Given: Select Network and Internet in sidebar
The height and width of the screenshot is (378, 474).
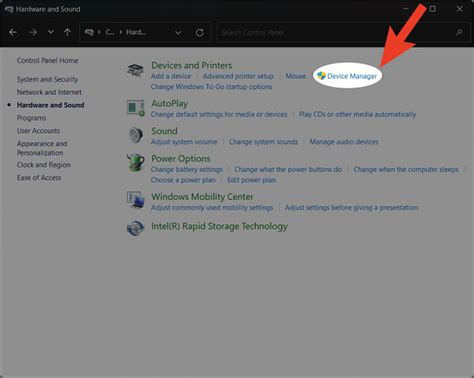Looking at the screenshot, I should point(49,92).
